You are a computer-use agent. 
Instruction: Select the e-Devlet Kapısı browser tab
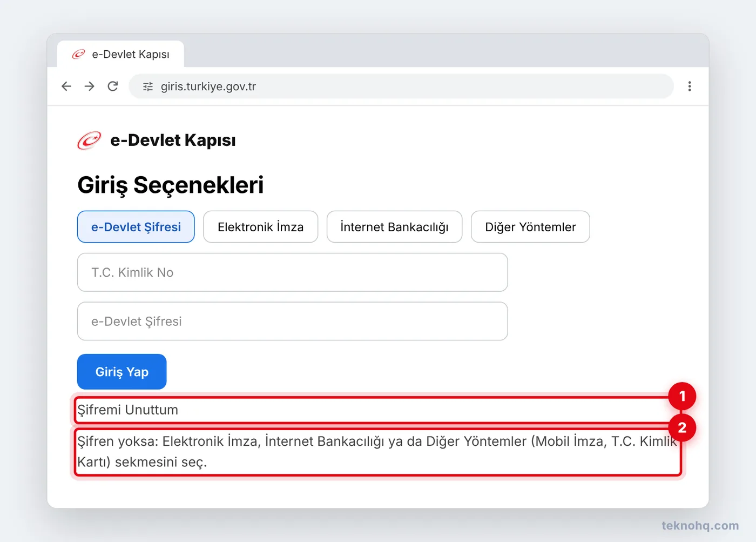[121, 54]
